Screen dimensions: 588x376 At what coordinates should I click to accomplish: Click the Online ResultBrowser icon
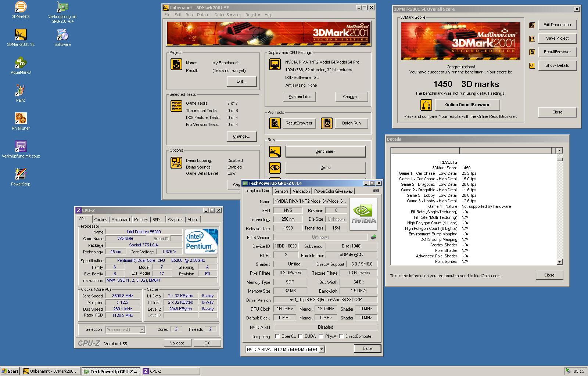point(426,105)
